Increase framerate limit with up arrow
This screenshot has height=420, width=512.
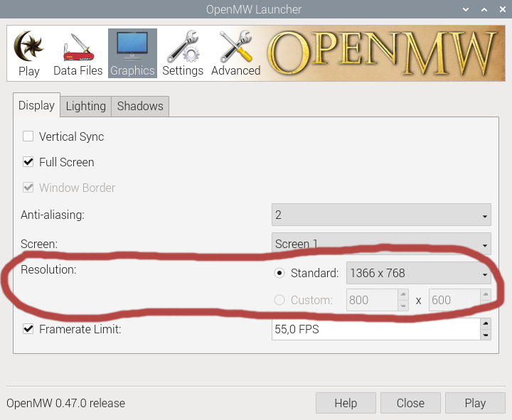pos(486,324)
